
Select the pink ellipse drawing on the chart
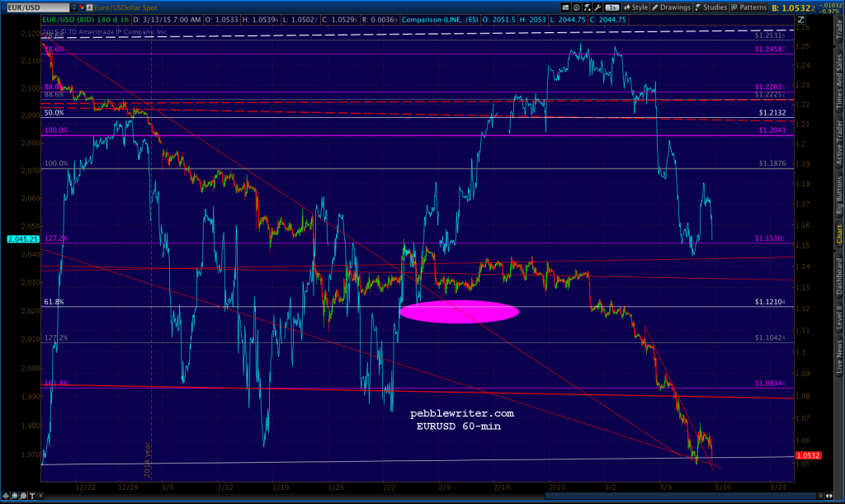click(x=459, y=312)
